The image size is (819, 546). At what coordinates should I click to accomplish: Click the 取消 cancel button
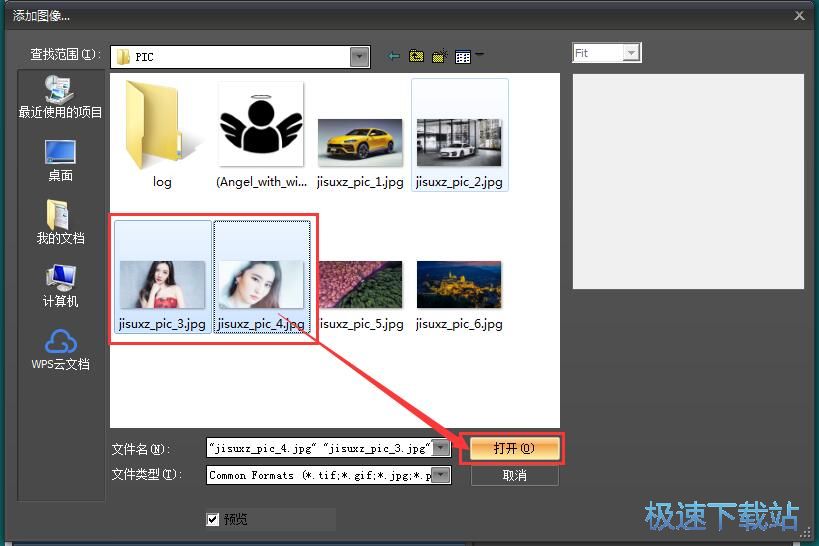(514, 475)
